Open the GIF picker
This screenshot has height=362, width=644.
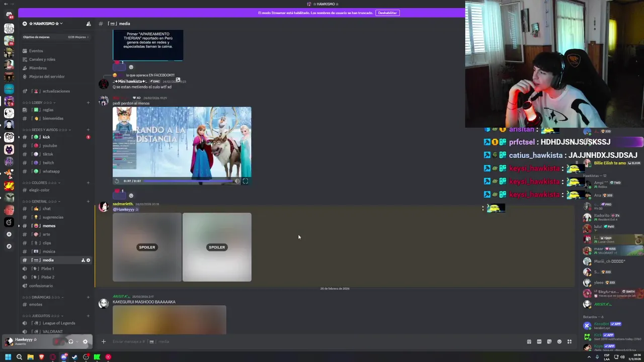click(x=539, y=341)
